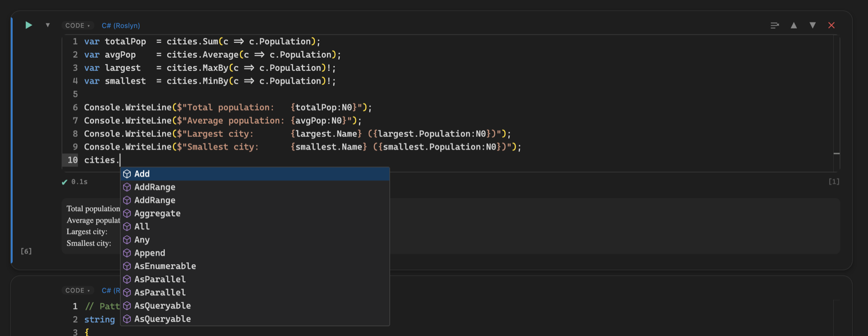Click the Smallest city WriteLine statement
The height and width of the screenshot is (336, 868).
click(303, 147)
